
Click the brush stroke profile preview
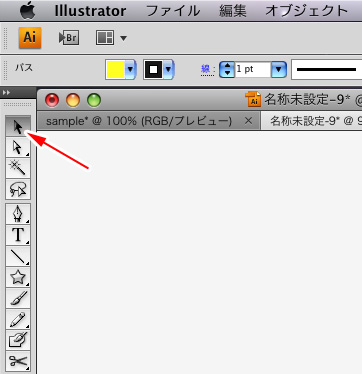327,70
